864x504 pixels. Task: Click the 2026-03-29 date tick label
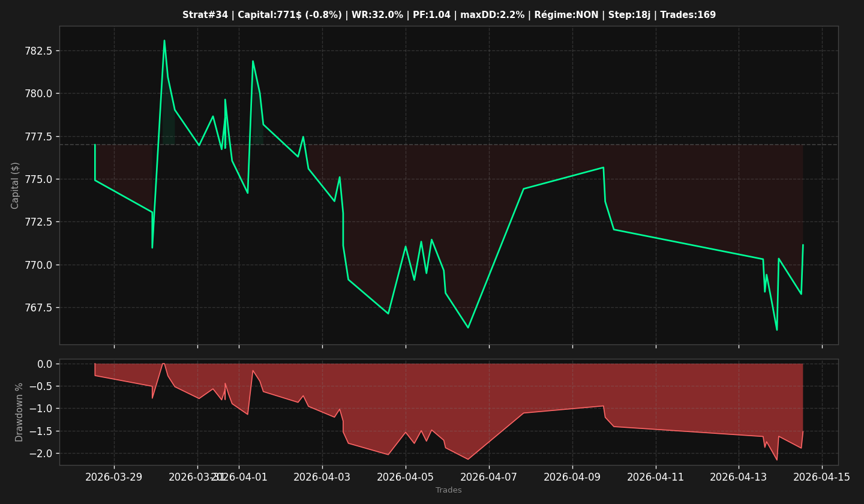pos(114,477)
